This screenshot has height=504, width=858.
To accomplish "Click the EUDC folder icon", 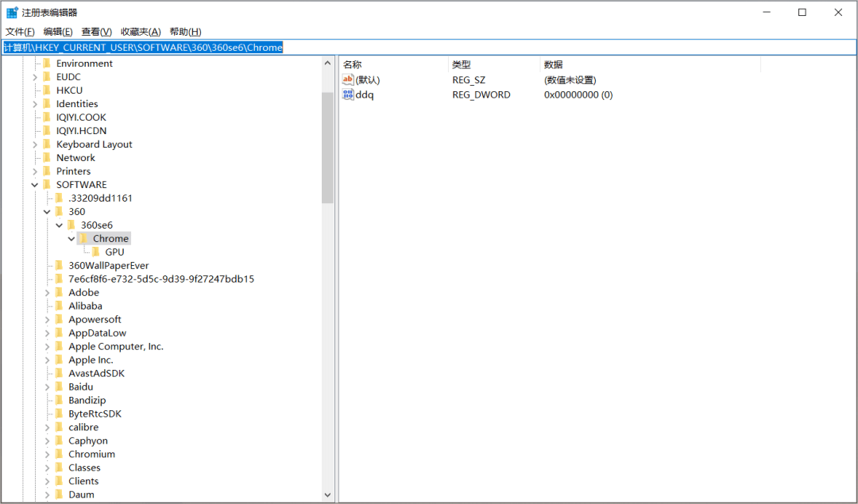I will tap(47, 77).
